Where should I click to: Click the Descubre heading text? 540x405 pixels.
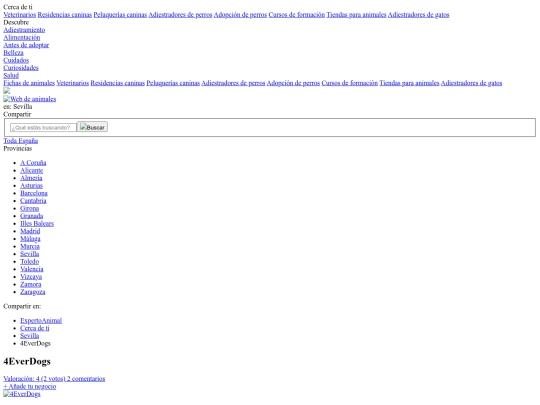(16, 22)
